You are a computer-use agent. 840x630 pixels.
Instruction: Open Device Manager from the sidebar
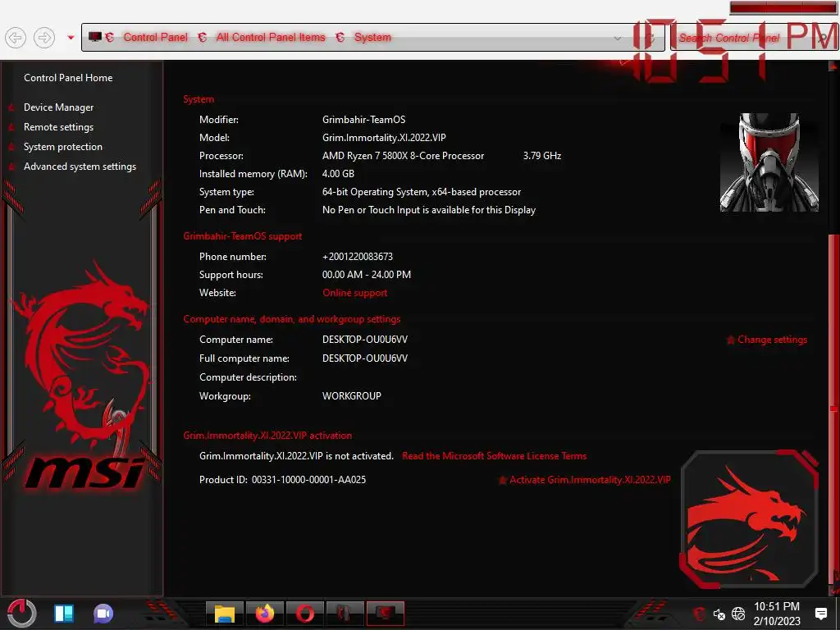(x=58, y=107)
